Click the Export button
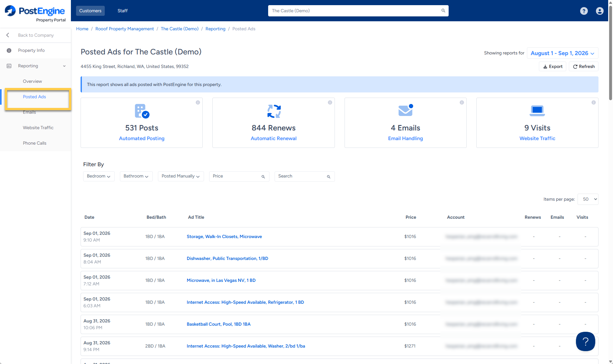The image size is (613, 364). [x=552, y=66]
